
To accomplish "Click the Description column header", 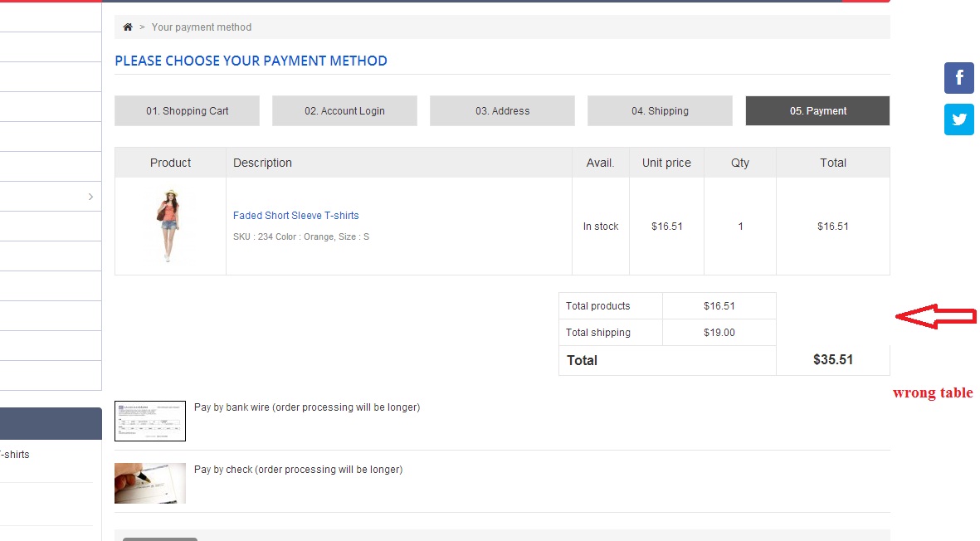I will [x=262, y=163].
